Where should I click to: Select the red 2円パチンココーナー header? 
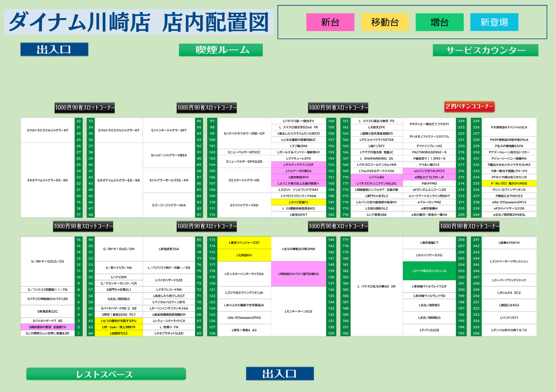[470, 107]
